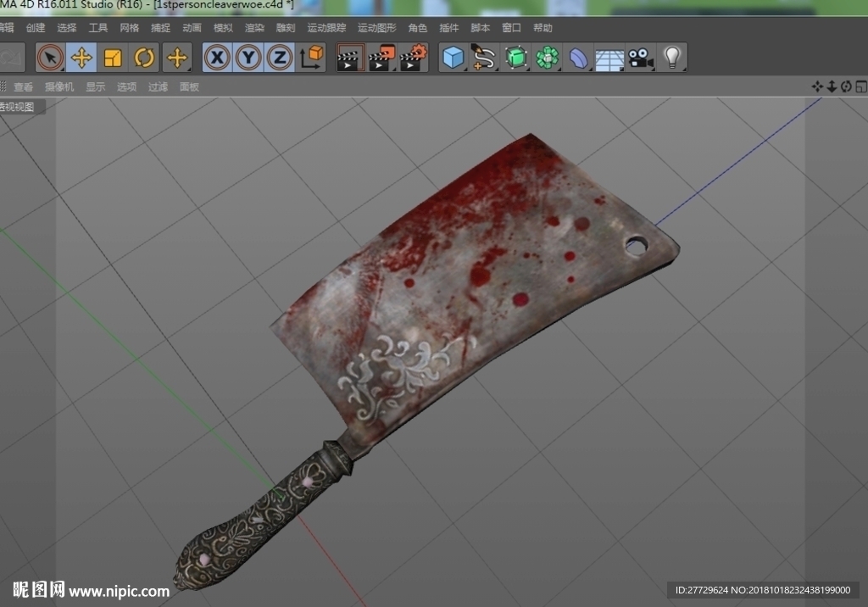The image size is (868, 607).
Task: Add a cube primitive object
Action: click(x=453, y=58)
